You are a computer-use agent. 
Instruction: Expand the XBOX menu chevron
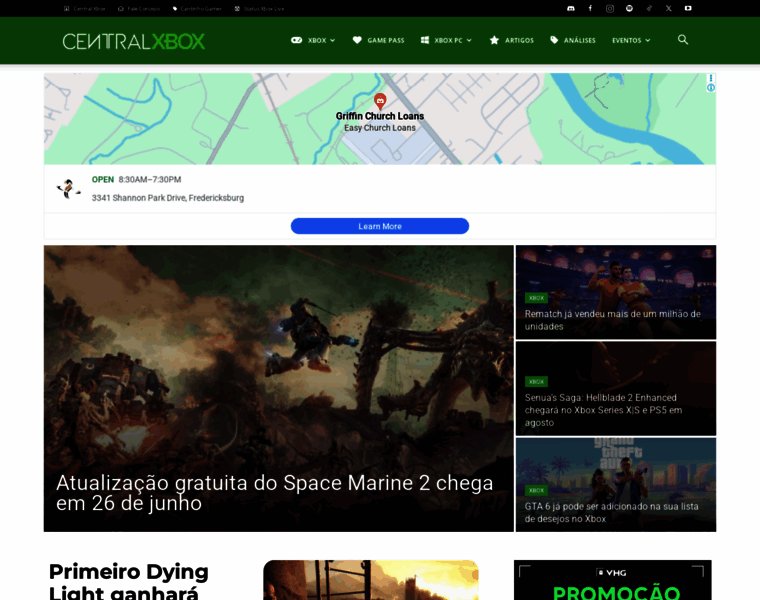pyautogui.click(x=332, y=41)
